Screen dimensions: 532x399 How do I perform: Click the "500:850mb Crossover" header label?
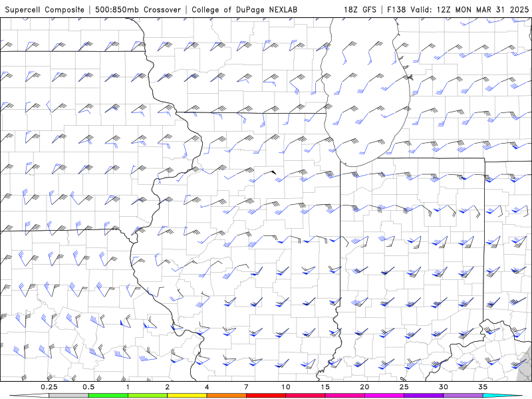[138, 9]
